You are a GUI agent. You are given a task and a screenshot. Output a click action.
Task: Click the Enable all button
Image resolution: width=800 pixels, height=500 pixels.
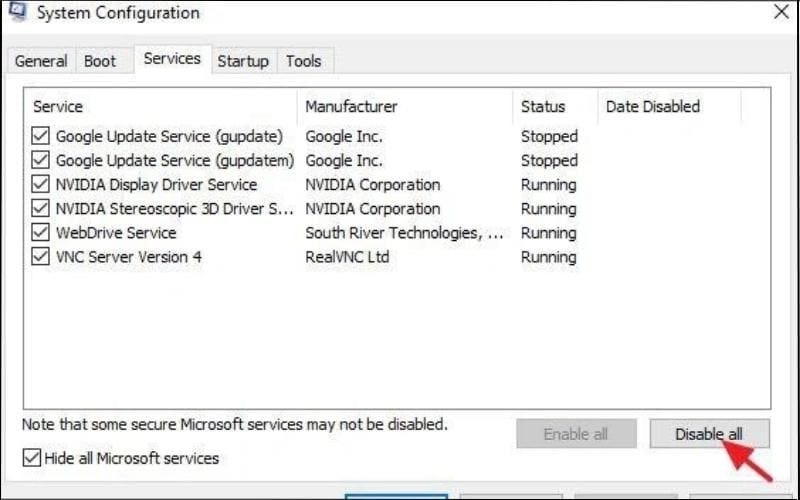click(x=576, y=434)
